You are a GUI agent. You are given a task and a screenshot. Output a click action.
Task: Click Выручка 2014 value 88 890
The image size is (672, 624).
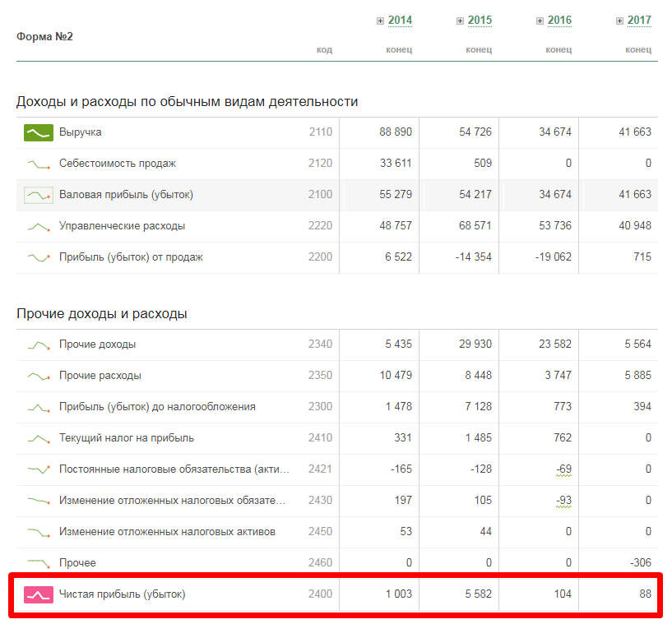(395, 132)
